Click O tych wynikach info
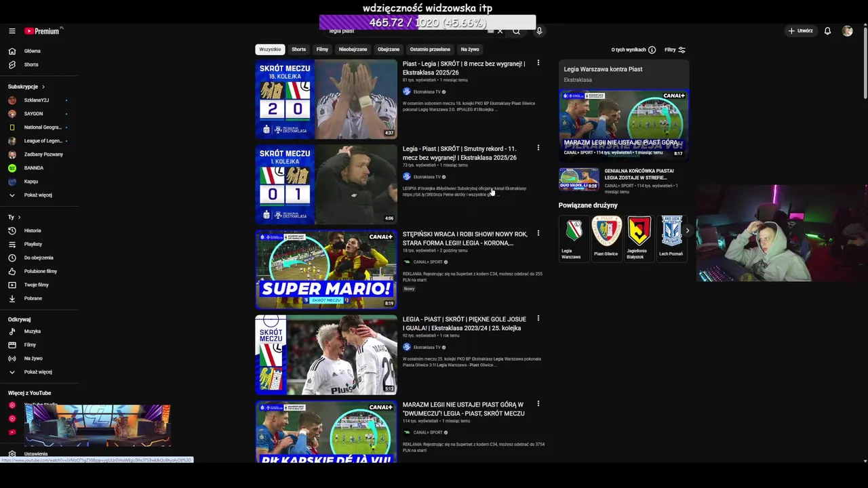The height and width of the screenshot is (488, 868). [x=633, y=50]
